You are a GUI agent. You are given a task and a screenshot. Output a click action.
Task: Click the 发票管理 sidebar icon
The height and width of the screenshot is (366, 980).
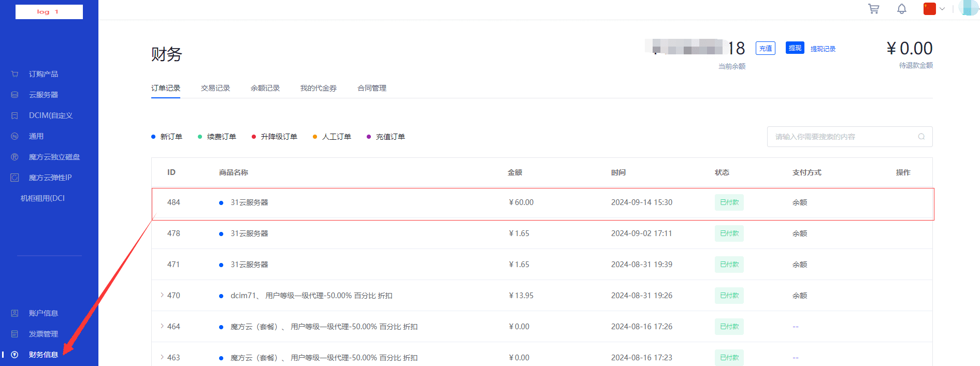click(15, 334)
